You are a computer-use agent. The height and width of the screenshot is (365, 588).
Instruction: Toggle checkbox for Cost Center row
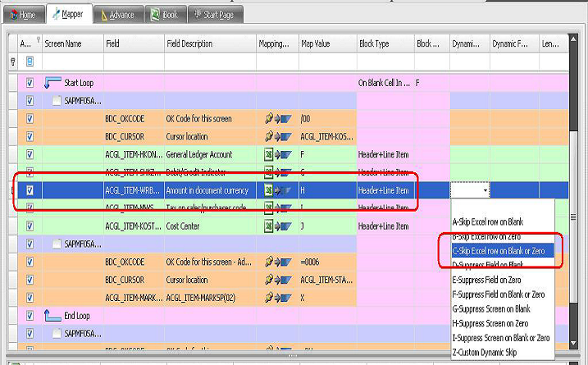click(x=30, y=226)
